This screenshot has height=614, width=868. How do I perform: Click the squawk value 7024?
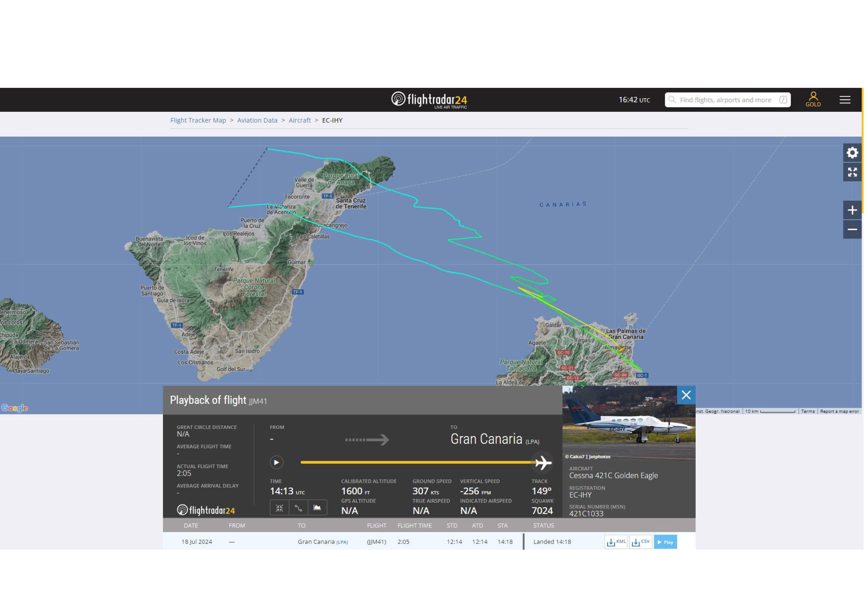(x=542, y=511)
